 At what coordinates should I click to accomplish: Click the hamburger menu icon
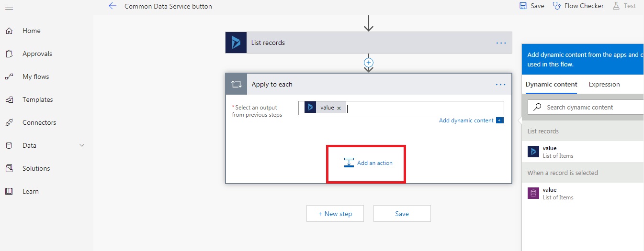9,8
